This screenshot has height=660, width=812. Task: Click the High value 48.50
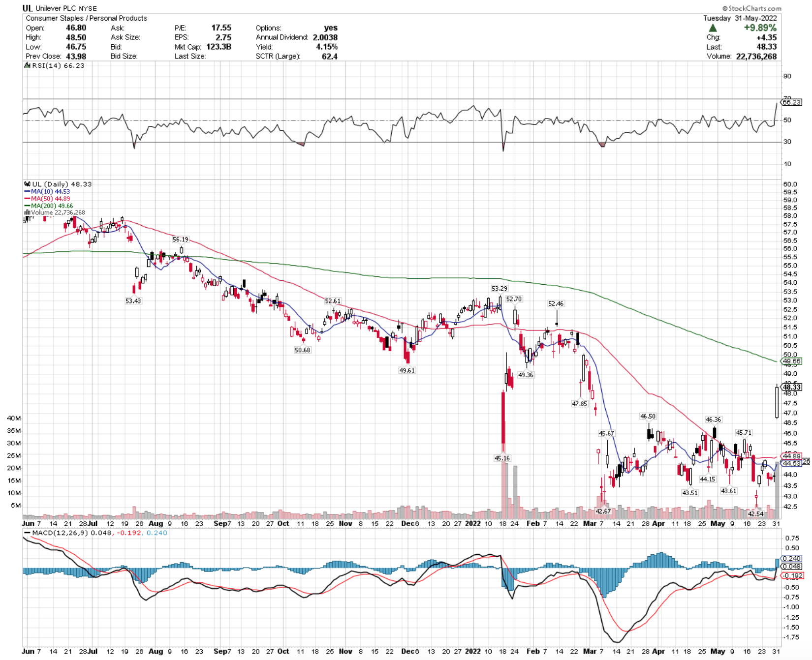point(76,37)
